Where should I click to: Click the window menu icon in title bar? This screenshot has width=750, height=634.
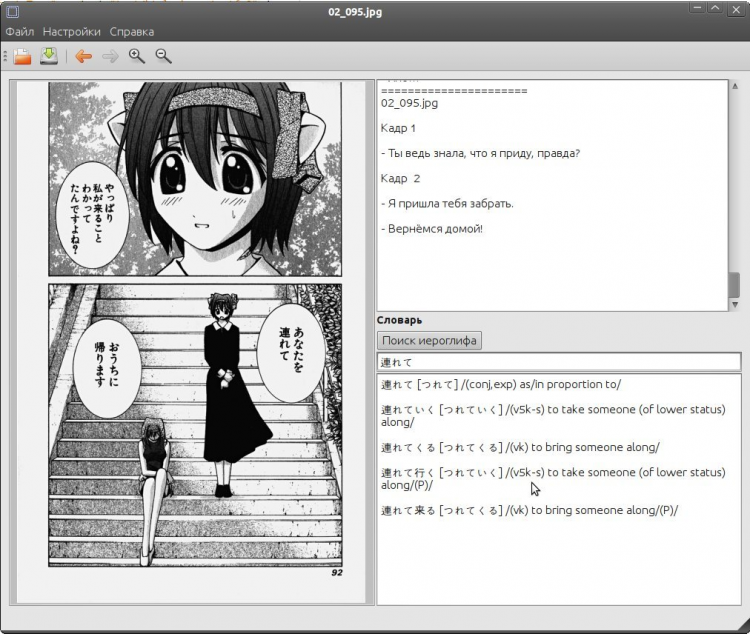13,11
